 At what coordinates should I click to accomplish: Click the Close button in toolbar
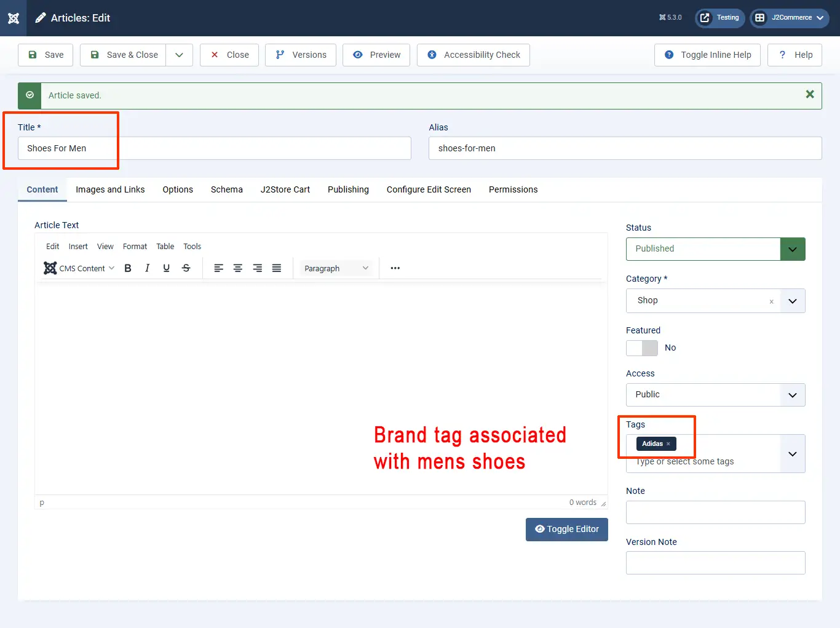tap(229, 55)
